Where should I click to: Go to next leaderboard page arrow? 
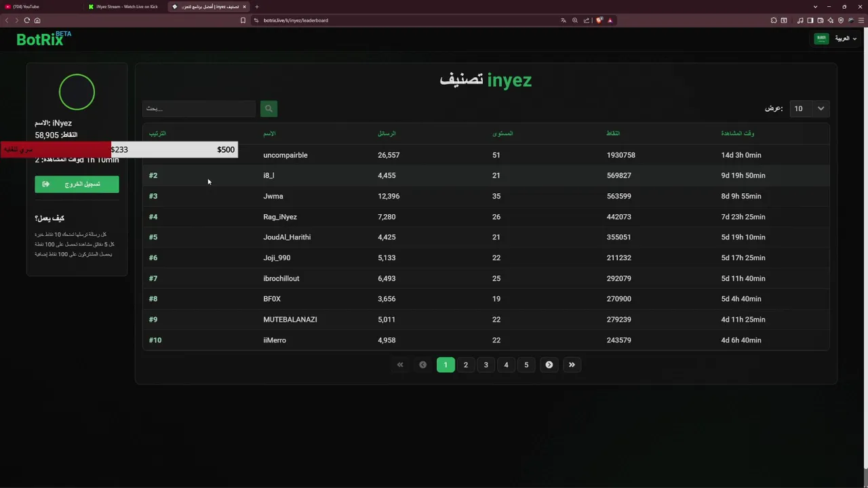(x=549, y=365)
